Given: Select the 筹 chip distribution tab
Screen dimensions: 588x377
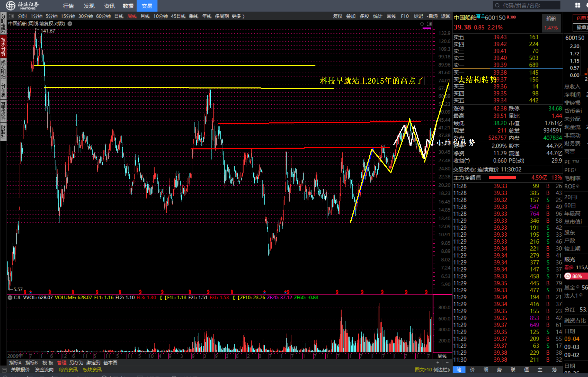Looking at the screenshot, I should pyautogui.click(x=554, y=370).
